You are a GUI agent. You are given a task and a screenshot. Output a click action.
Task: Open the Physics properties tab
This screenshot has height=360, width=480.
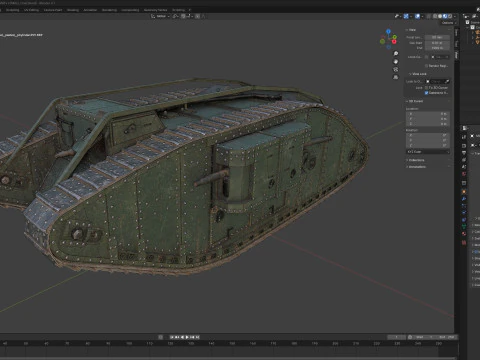464,212
